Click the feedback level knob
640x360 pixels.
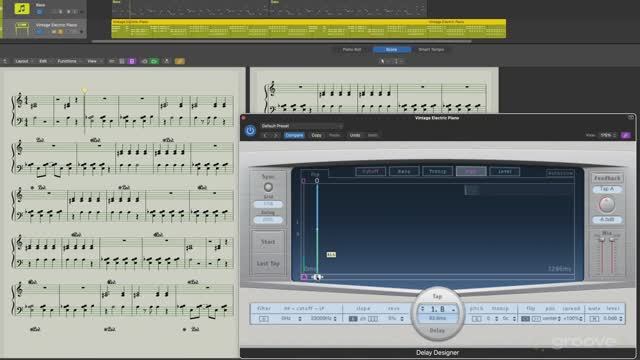click(607, 204)
